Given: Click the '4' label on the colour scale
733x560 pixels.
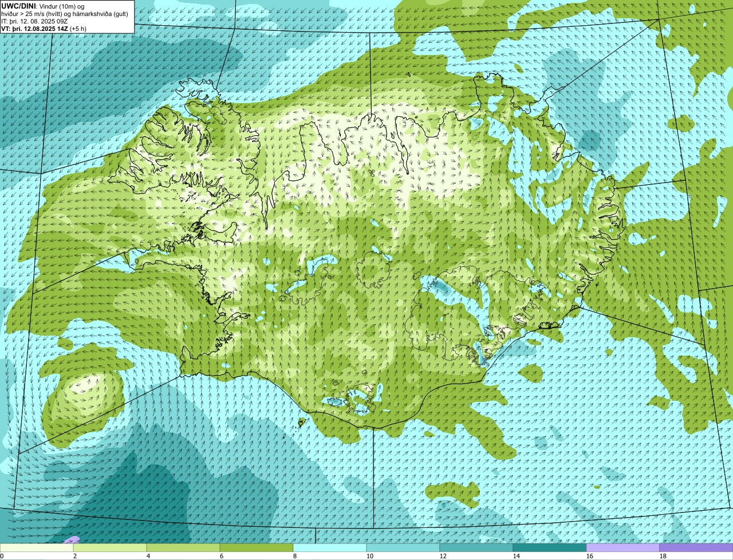Looking at the screenshot, I should (x=148, y=556).
